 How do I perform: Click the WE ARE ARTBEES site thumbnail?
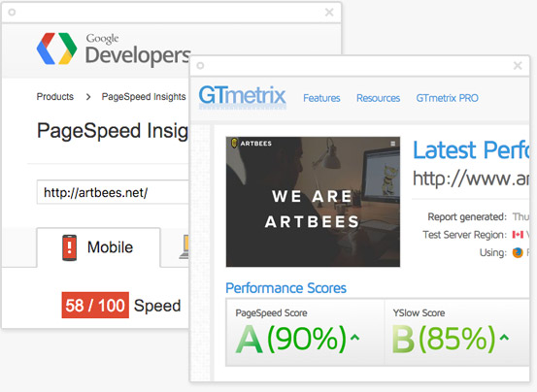click(x=313, y=202)
